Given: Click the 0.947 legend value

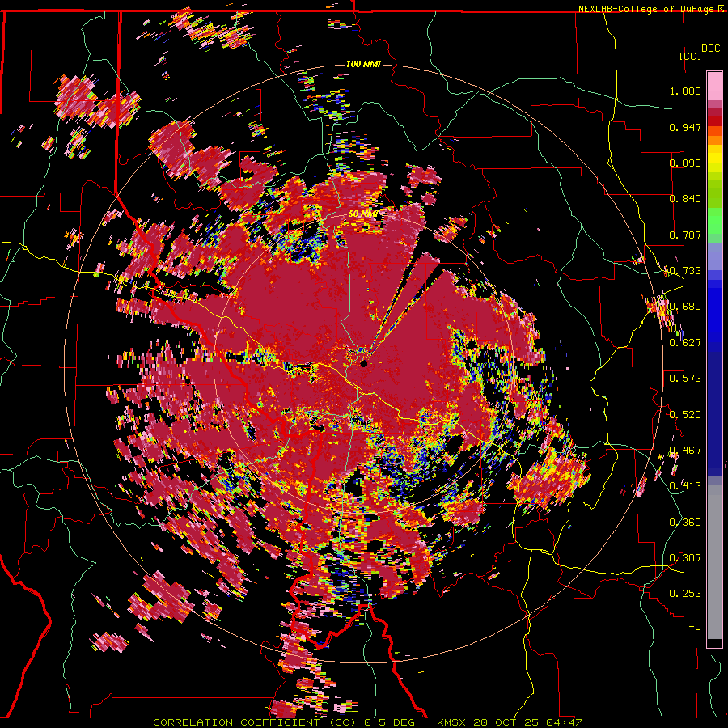Looking at the screenshot, I should tap(685, 127).
